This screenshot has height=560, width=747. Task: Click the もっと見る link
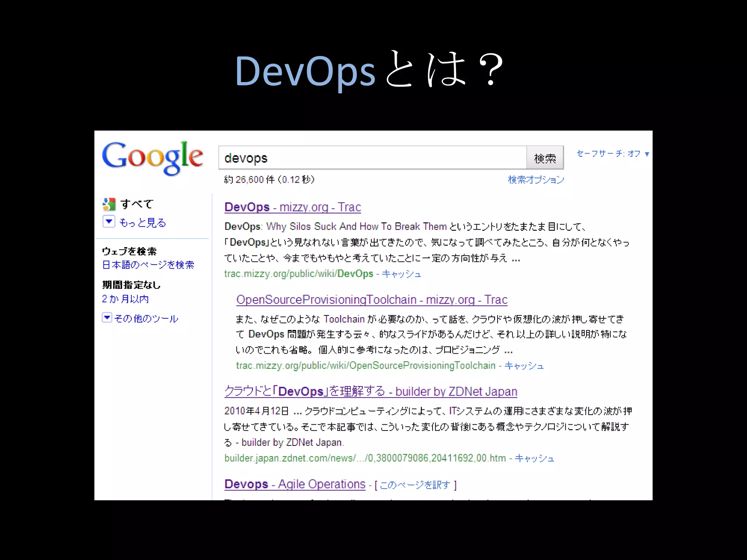pyautogui.click(x=142, y=222)
